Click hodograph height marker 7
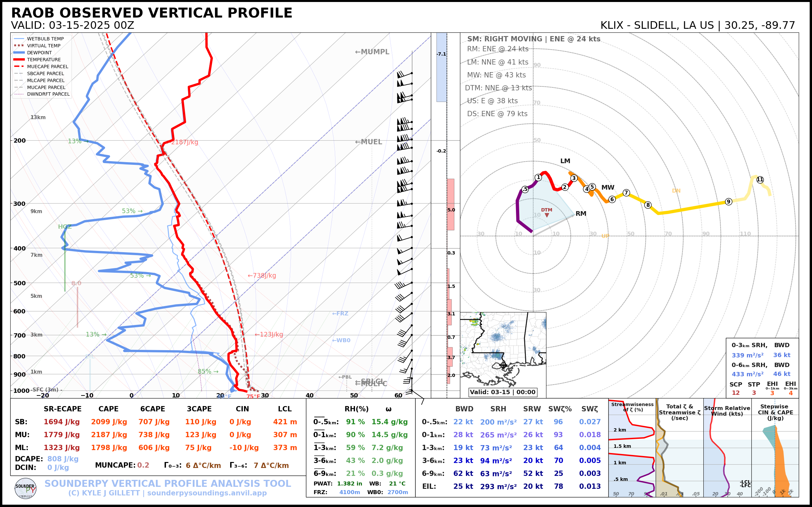812x507 pixels. pyautogui.click(x=626, y=193)
